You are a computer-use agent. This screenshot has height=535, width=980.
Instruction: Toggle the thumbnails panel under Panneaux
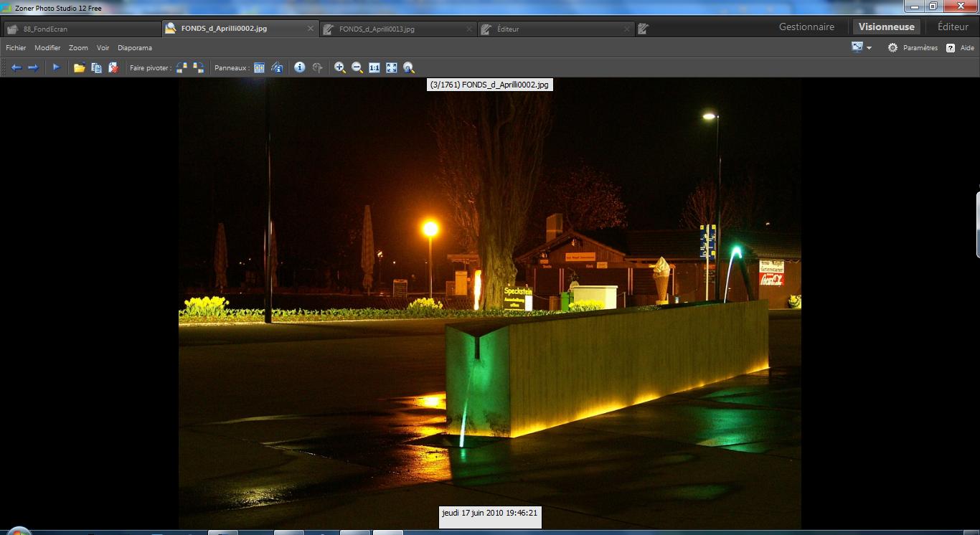[x=259, y=67]
